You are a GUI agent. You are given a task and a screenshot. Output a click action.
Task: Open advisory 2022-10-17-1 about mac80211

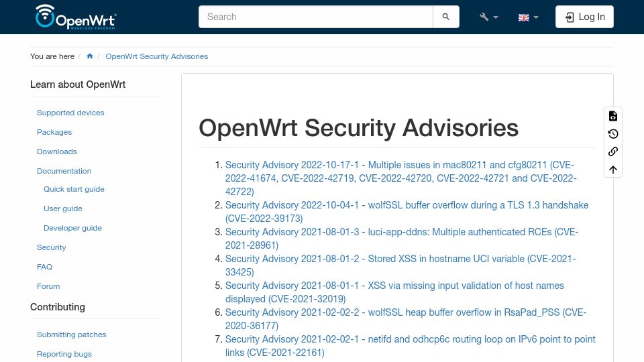401,178
